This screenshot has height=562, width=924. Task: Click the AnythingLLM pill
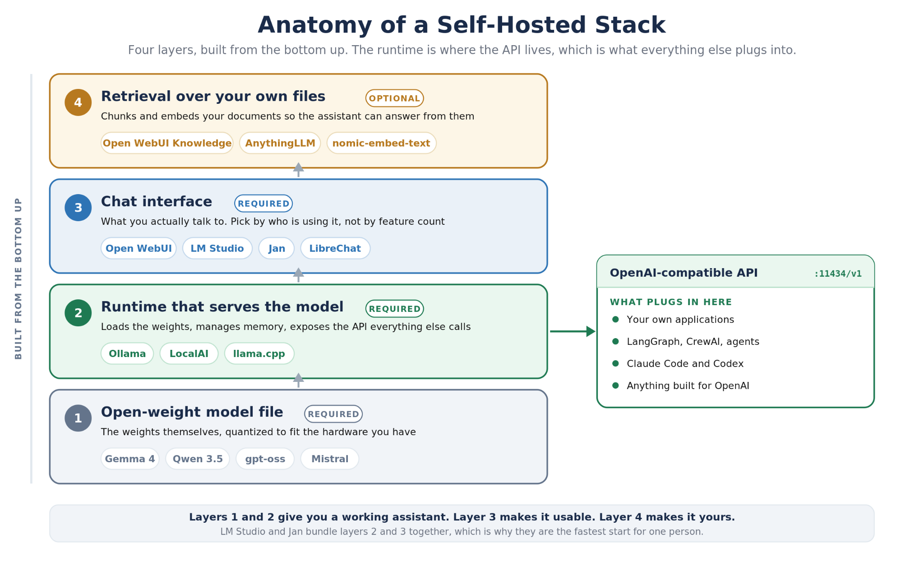click(280, 143)
